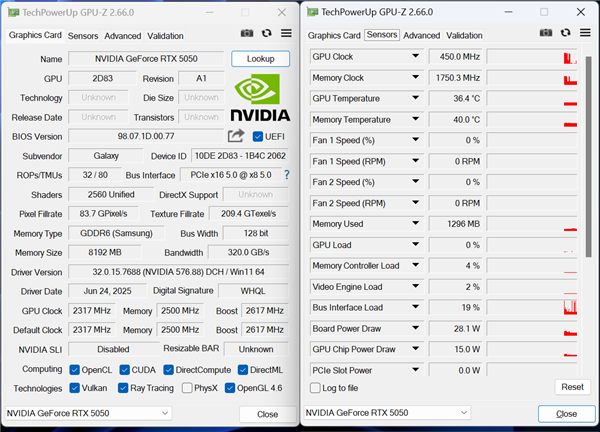
Task: Expand the Board Power Draw sensor dropdown
Action: (x=415, y=329)
